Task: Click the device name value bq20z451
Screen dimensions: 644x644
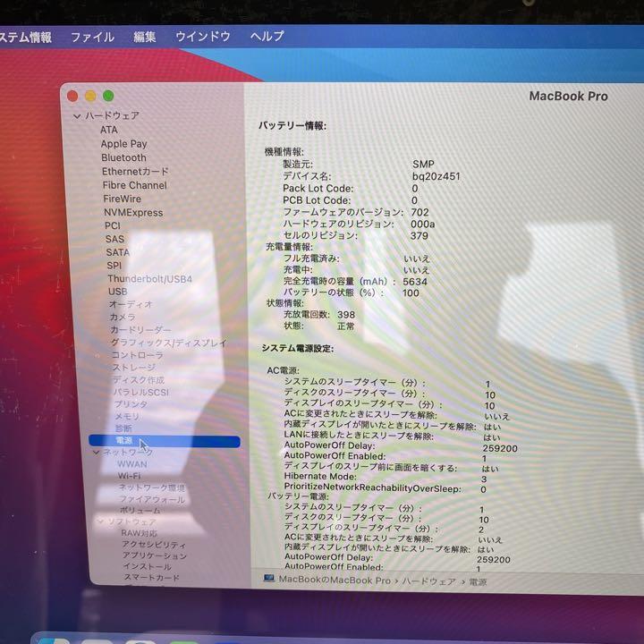Action: coord(436,176)
